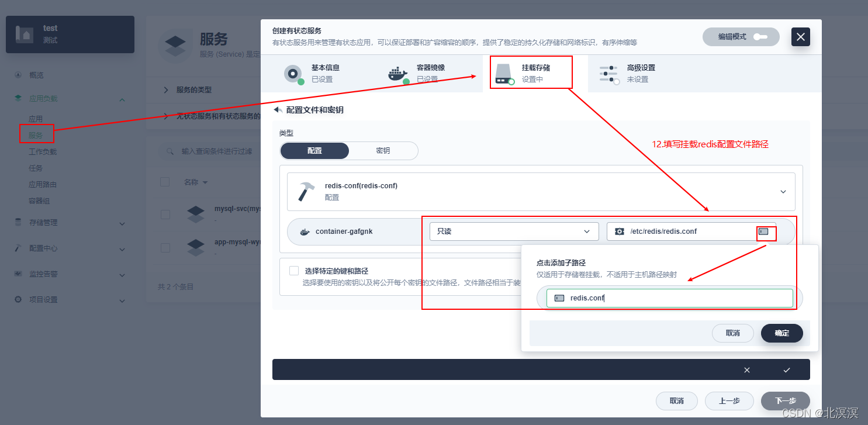
Task: Confirm the sub-path with 确定
Action: click(781, 333)
